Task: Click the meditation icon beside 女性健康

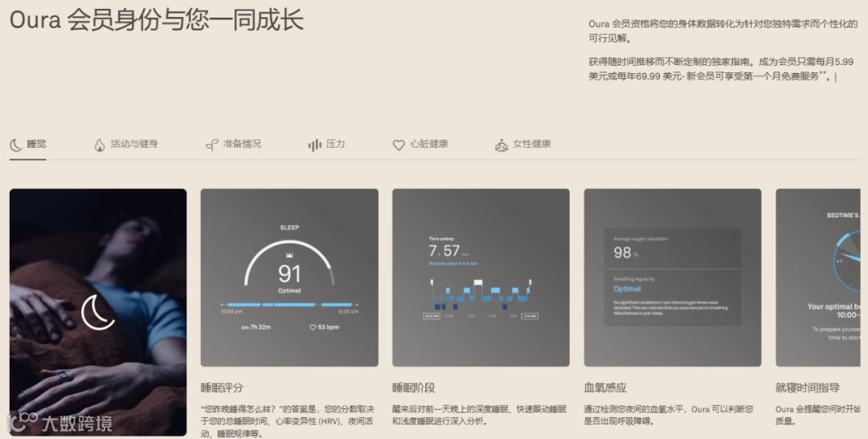Action: (501, 145)
